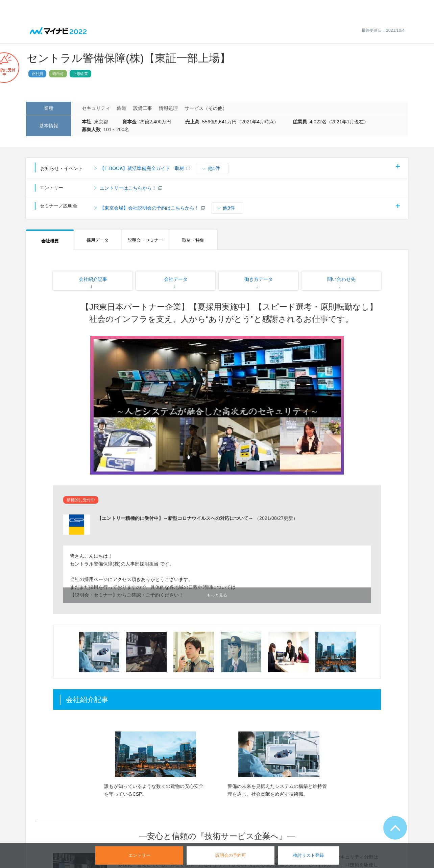
Task: Open the 他9件 dropdown
Action: (227, 208)
